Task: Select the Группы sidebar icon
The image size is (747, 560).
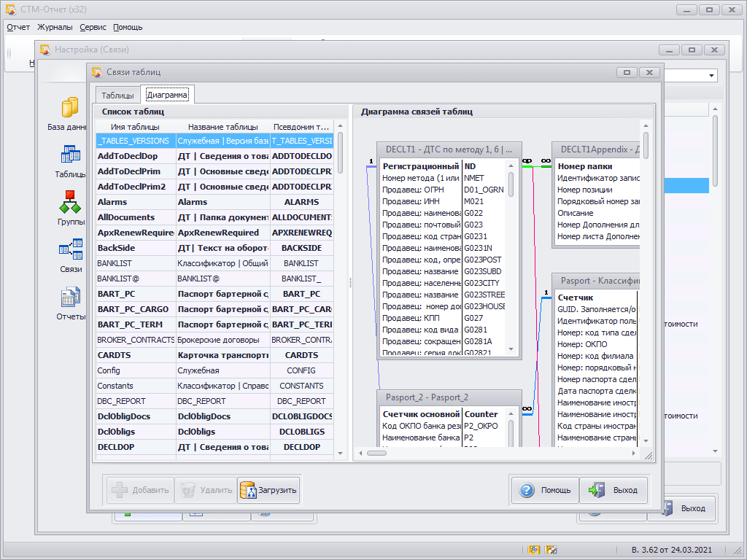Action: pyautogui.click(x=71, y=203)
